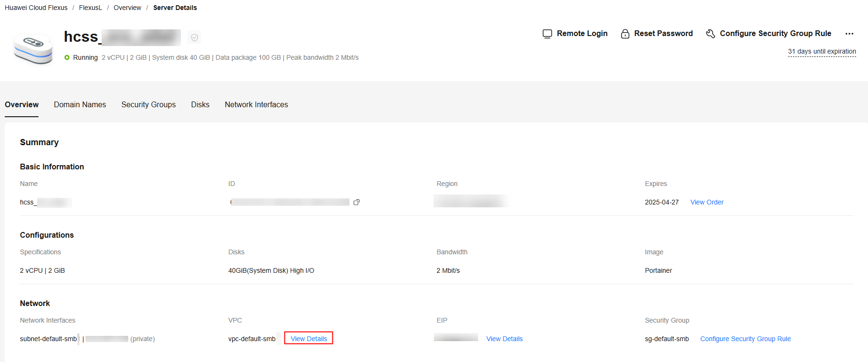Image resolution: width=868 pixels, height=362 pixels.
Task: Open View Order link
Action: tap(707, 202)
